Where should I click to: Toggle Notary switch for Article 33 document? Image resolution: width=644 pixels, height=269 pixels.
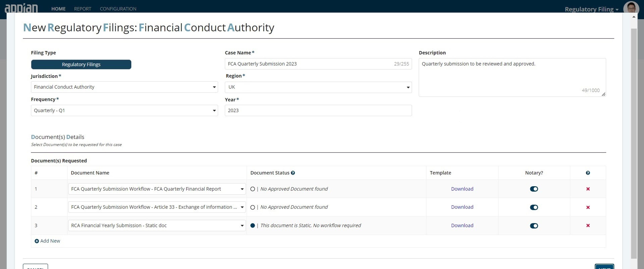click(x=534, y=207)
